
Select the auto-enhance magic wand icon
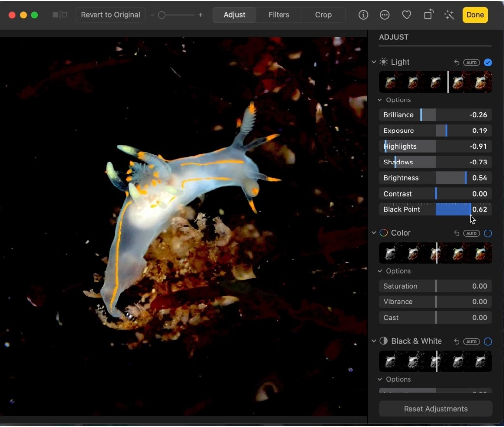[448, 15]
